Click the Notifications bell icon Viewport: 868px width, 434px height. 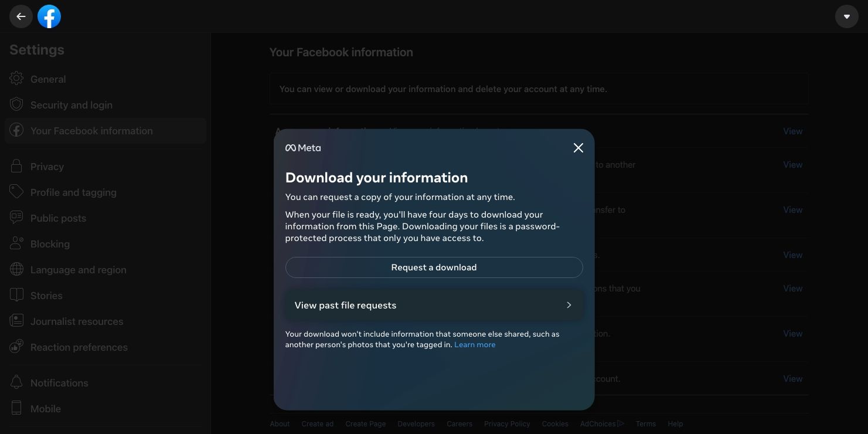pos(16,383)
